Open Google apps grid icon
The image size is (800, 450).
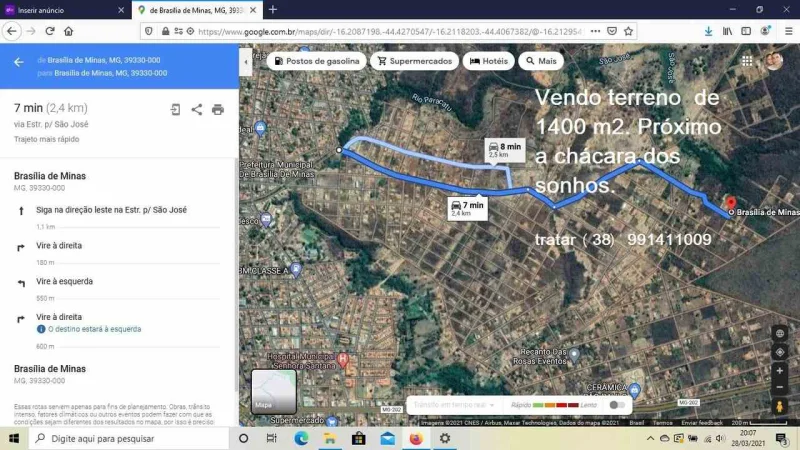747,61
